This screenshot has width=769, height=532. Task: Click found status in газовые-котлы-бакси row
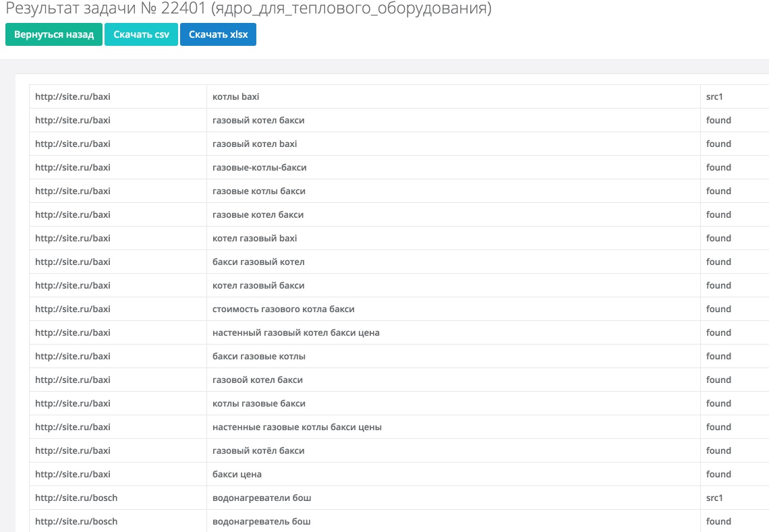(718, 167)
